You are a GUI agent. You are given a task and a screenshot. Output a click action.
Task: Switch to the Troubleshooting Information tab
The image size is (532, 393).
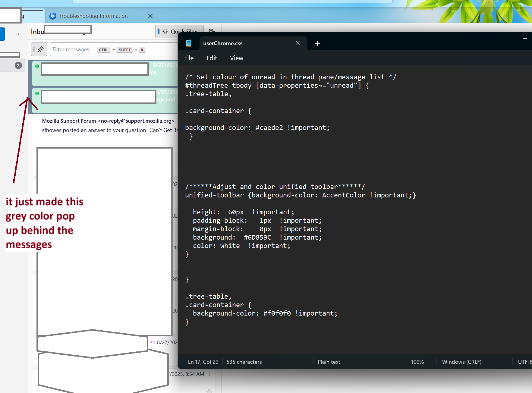(x=93, y=16)
